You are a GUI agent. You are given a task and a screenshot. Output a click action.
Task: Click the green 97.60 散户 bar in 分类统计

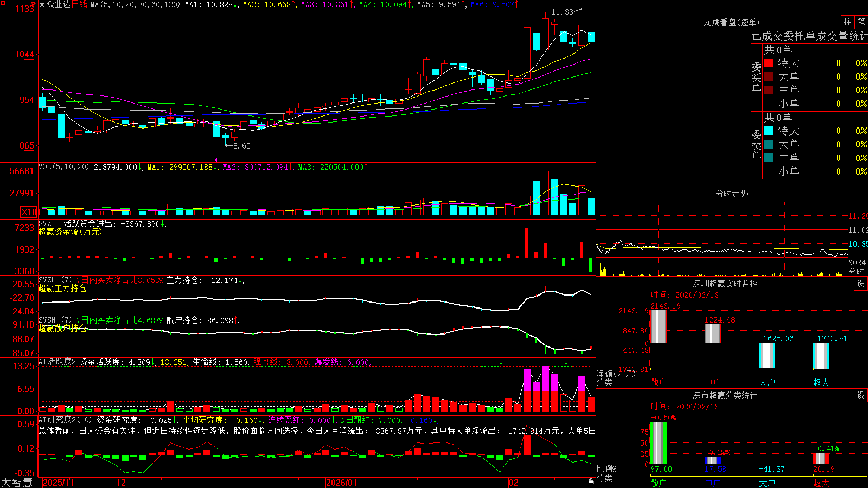tap(659, 443)
